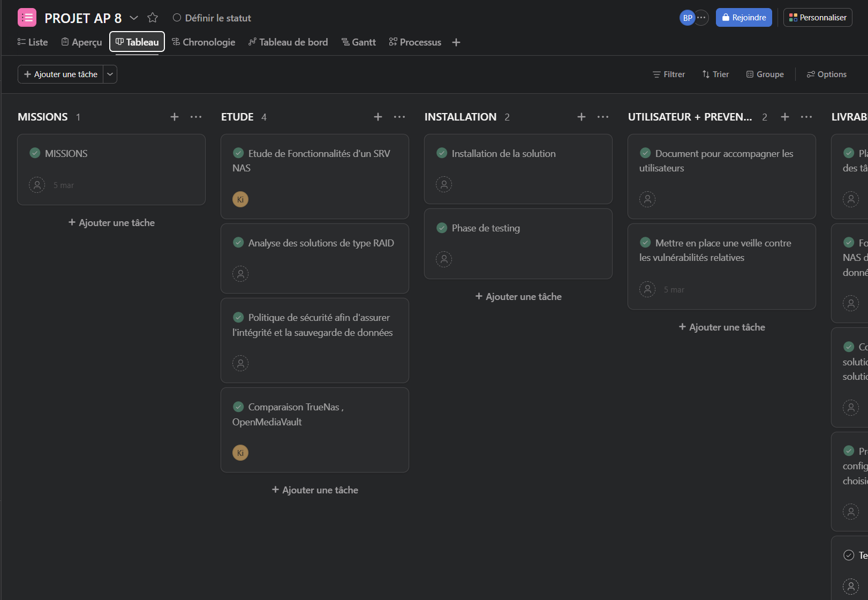
Task: Open the project name dropdown chevron
Action: click(x=134, y=18)
